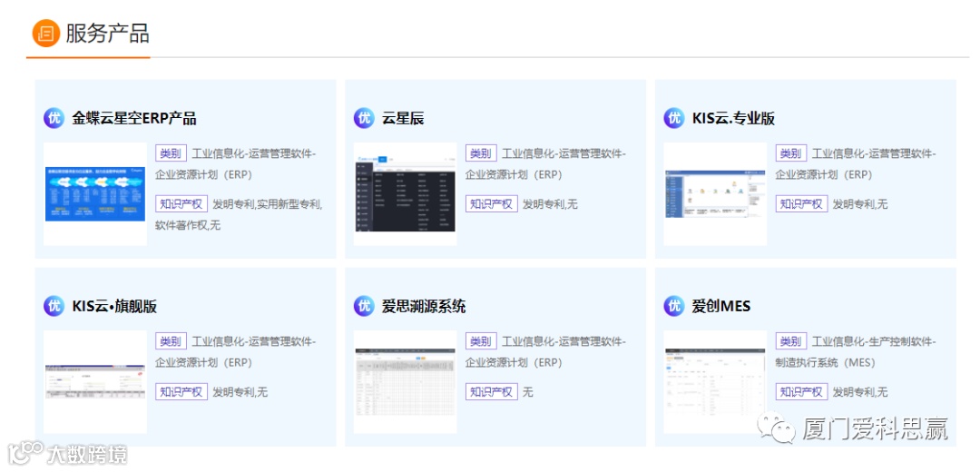Screen dimensions: 980x472
Task: Open the 金蝶云星空ERP产品 preview thumbnail
Action: pos(95,194)
